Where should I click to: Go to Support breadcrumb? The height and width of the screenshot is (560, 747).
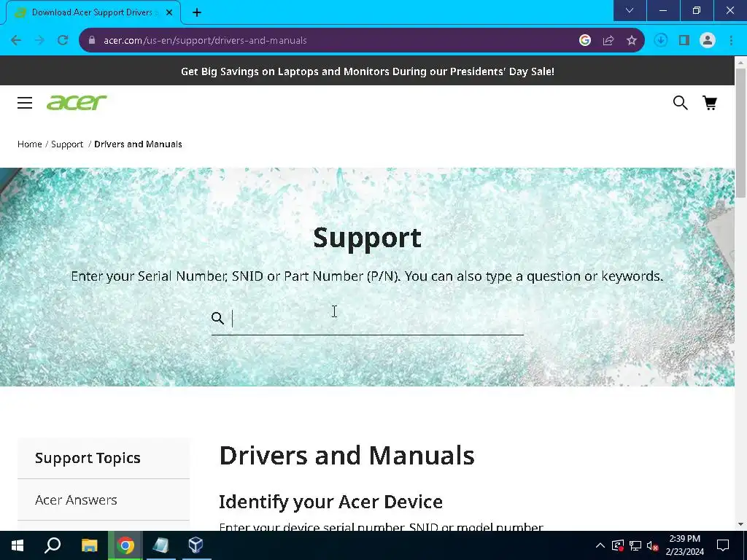pos(67,144)
